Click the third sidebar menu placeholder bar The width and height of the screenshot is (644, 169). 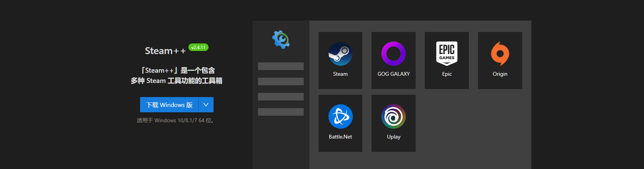point(281,97)
